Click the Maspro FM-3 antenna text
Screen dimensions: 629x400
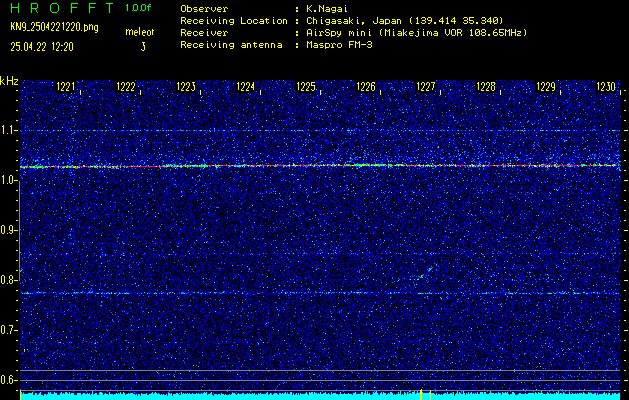click(x=339, y=45)
